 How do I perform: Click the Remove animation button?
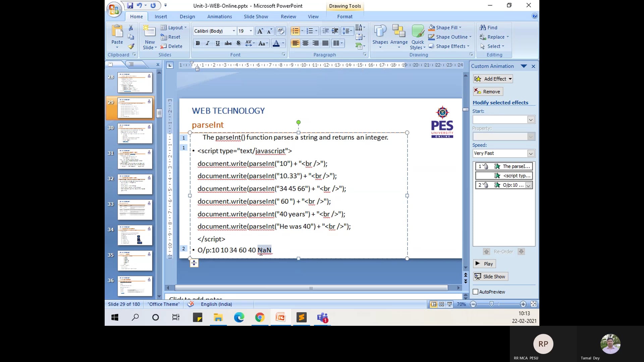pyautogui.click(x=487, y=91)
